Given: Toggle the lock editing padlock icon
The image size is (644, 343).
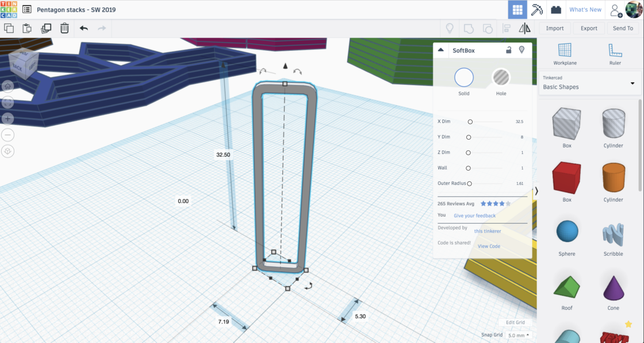Looking at the screenshot, I should [x=509, y=50].
